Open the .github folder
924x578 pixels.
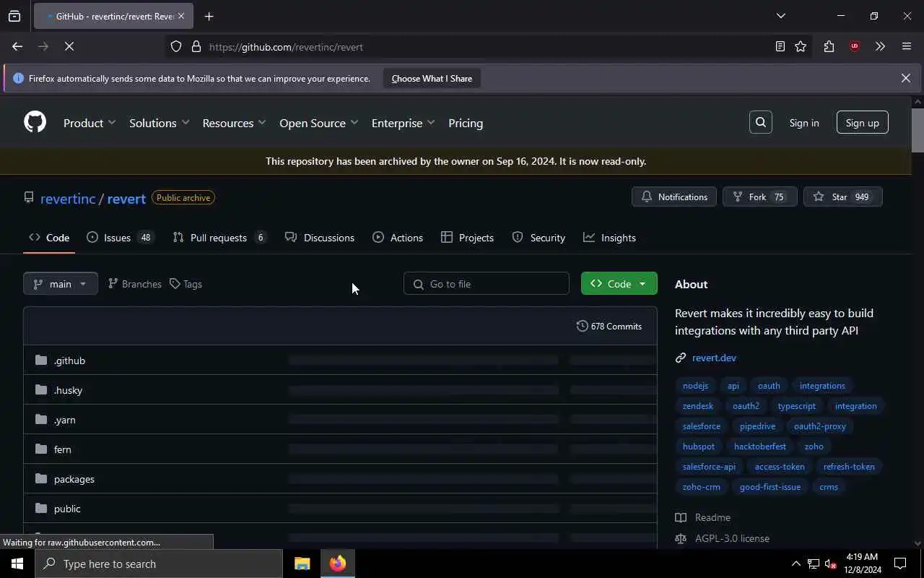[69, 361]
